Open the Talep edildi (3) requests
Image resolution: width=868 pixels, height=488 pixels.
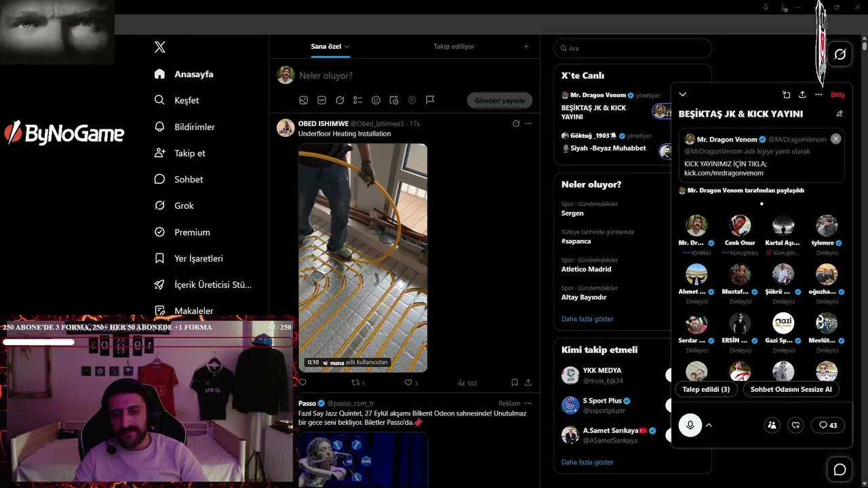(706, 389)
